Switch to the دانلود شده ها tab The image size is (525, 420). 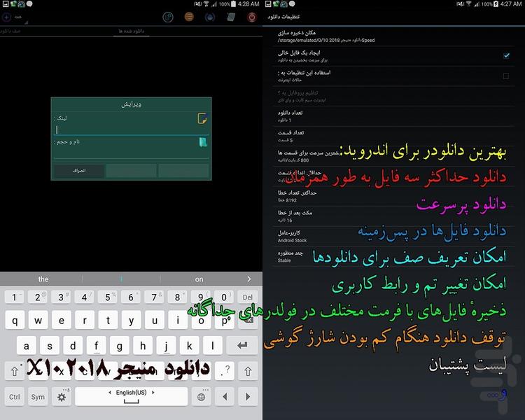point(132,31)
